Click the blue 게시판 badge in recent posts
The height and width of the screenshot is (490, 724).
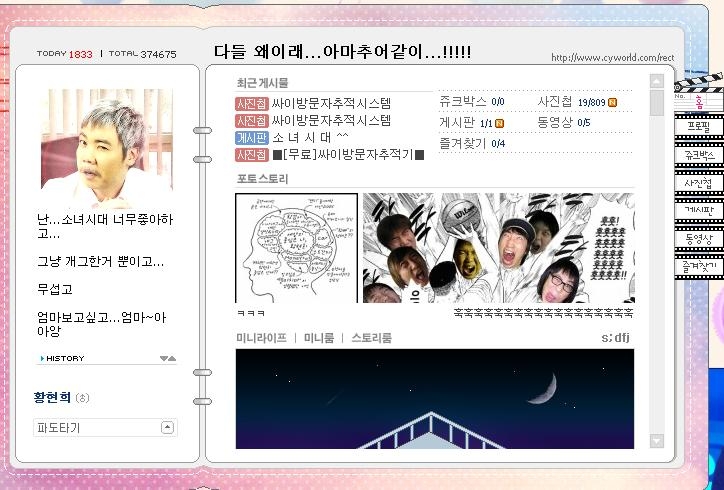click(x=252, y=137)
